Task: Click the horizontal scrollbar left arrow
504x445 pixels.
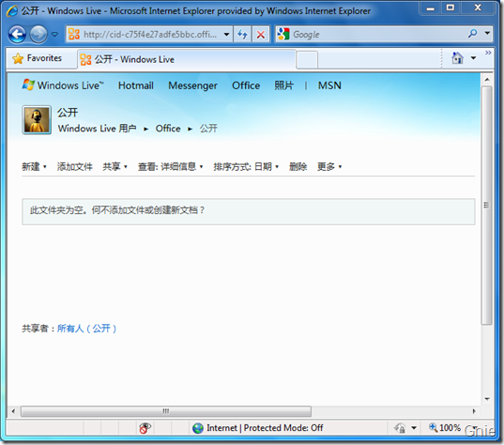Action: point(13,411)
